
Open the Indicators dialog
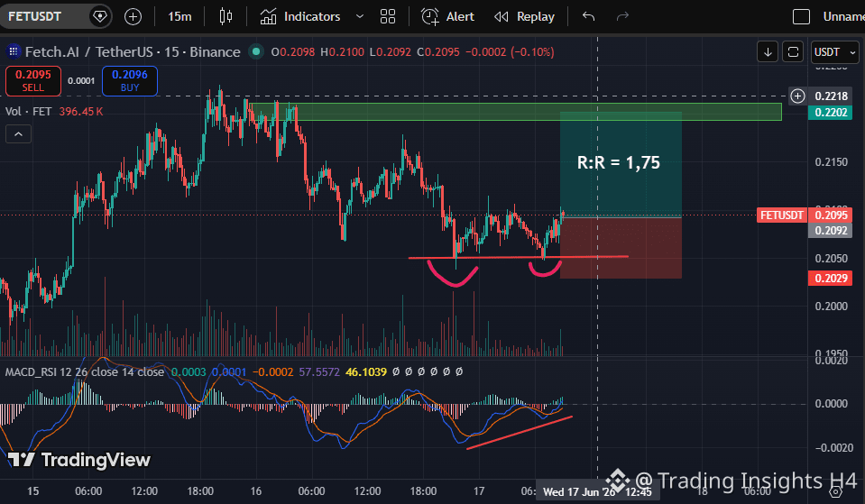pos(300,16)
